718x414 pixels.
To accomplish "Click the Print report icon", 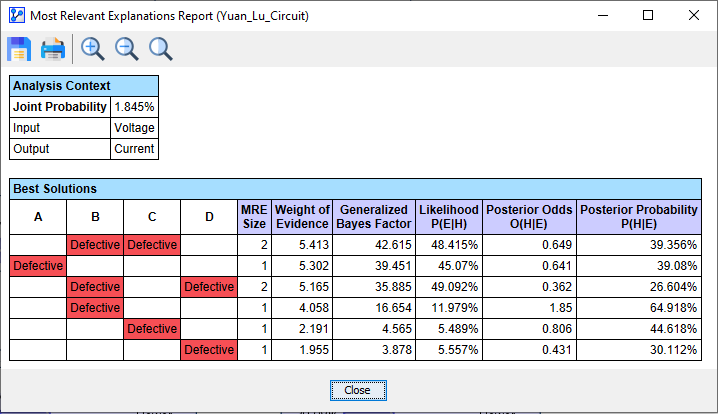I will (x=53, y=49).
